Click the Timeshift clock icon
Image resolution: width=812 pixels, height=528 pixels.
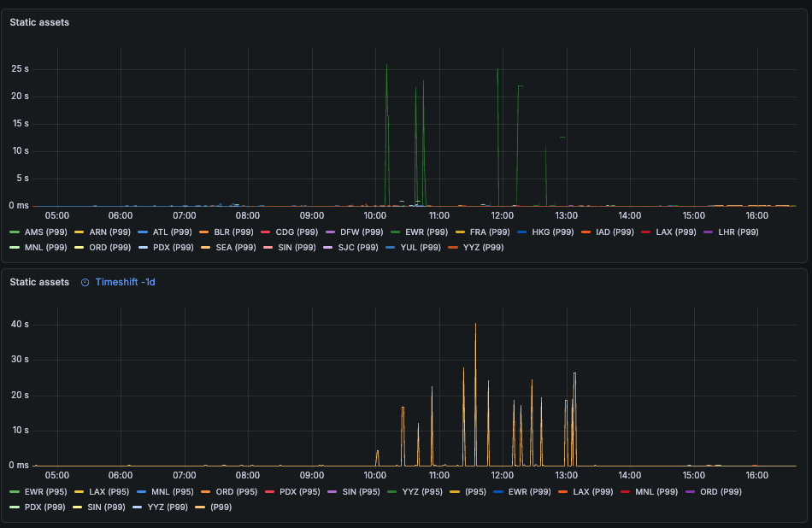point(85,282)
